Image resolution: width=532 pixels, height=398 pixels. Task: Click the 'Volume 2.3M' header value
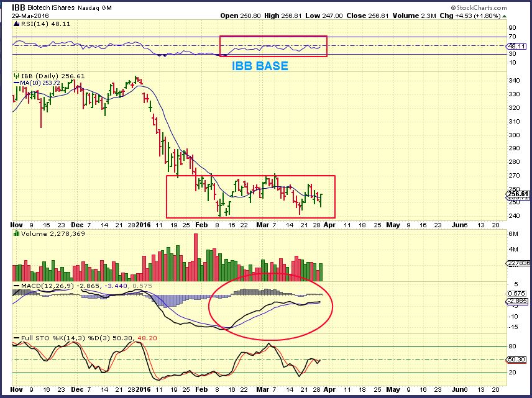coord(415,16)
